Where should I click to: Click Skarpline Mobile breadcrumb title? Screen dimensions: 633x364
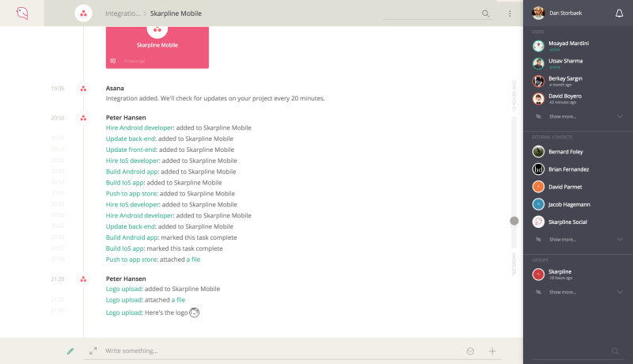176,13
